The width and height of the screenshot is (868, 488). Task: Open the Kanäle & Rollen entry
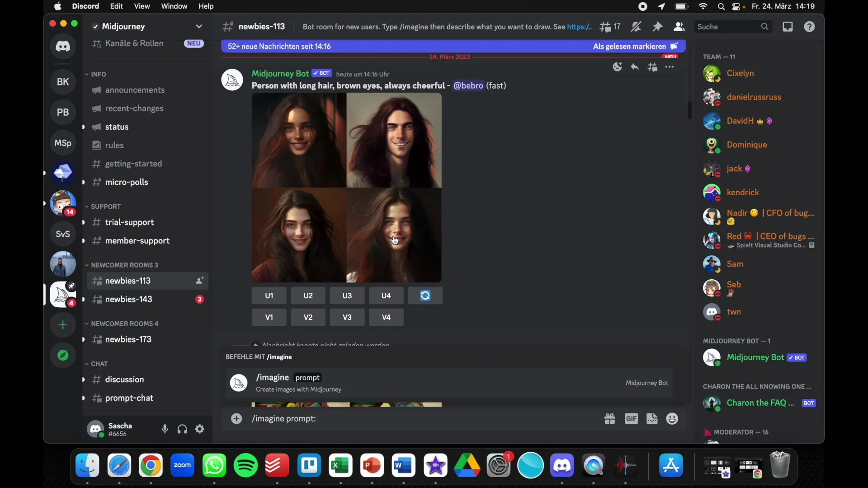pos(147,44)
